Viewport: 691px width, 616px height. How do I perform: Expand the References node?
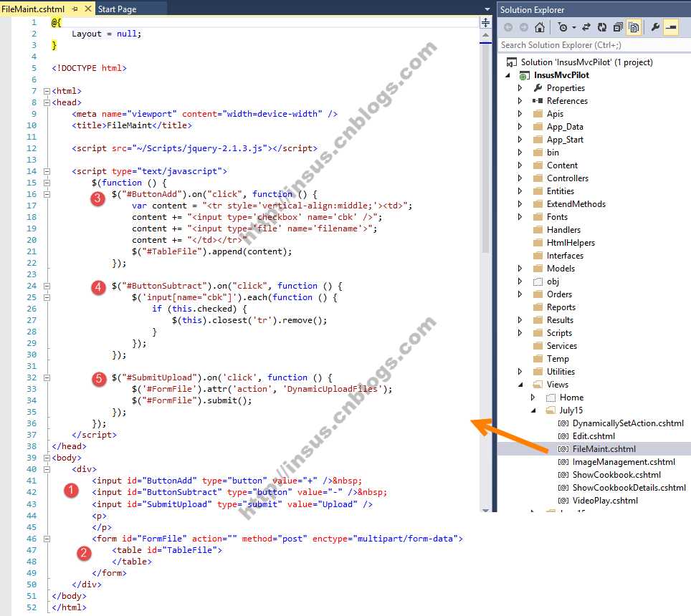point(520,101)
